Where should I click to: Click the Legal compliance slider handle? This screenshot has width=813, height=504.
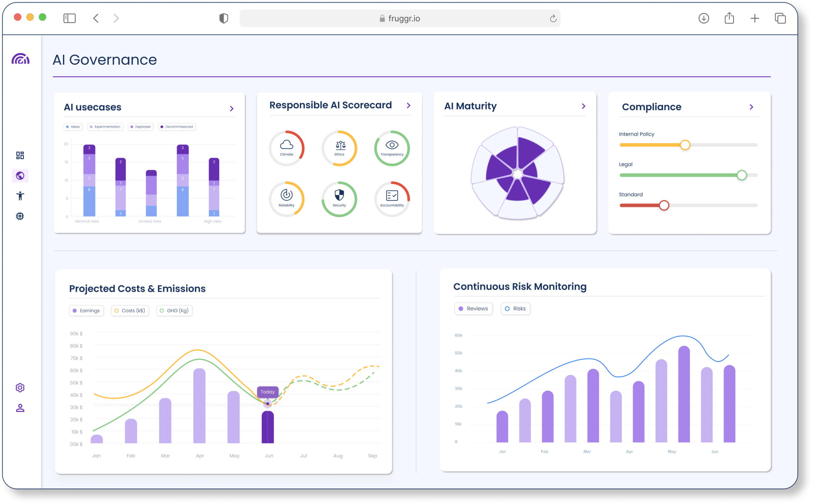[x=741, y=175]
